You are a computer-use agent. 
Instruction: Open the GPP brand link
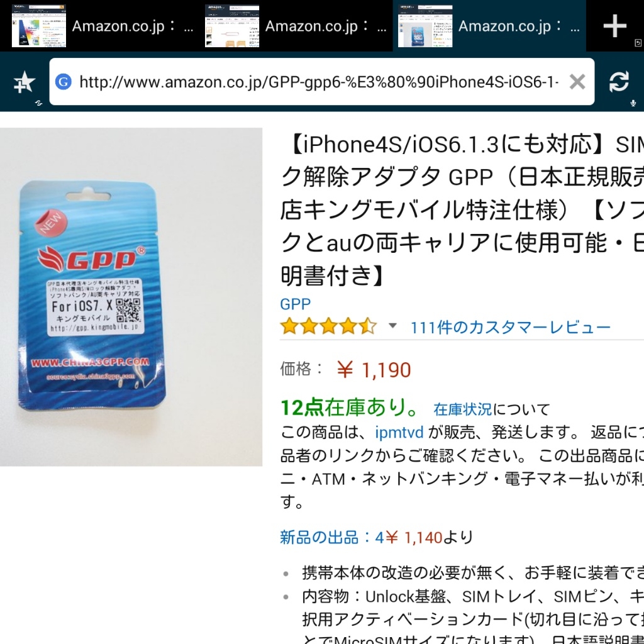click(296, 304)
